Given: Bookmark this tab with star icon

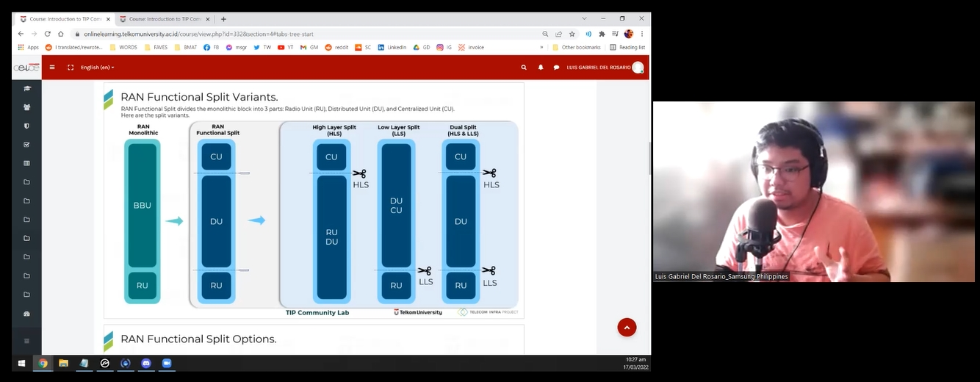Looking at the screenshot, I should click(572, 34).
